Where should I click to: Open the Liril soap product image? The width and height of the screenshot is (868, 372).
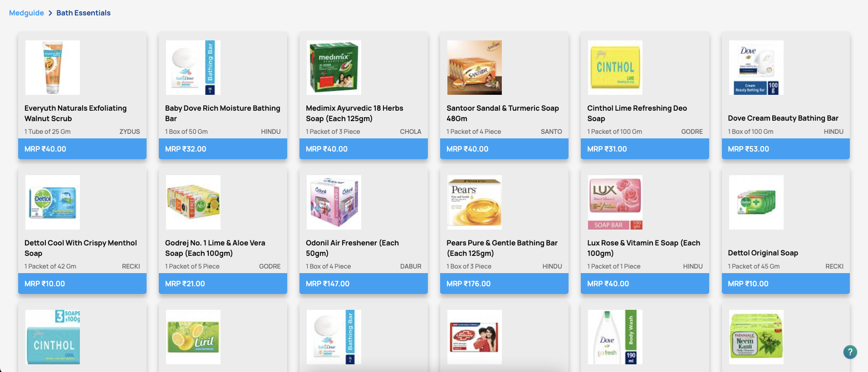pyautogui.click(x=193, y=337)
